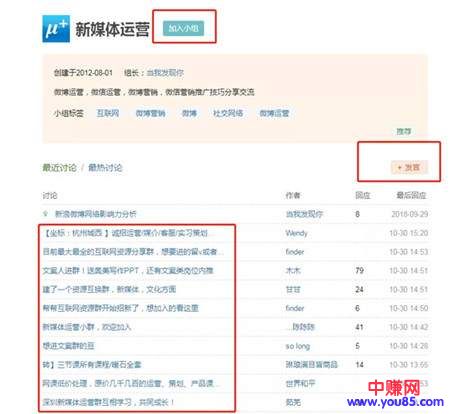Viewport: 450px width, 414px height.
Task: Click the 作者 column header
Action: pyautogui.click(x=293, y=195)
